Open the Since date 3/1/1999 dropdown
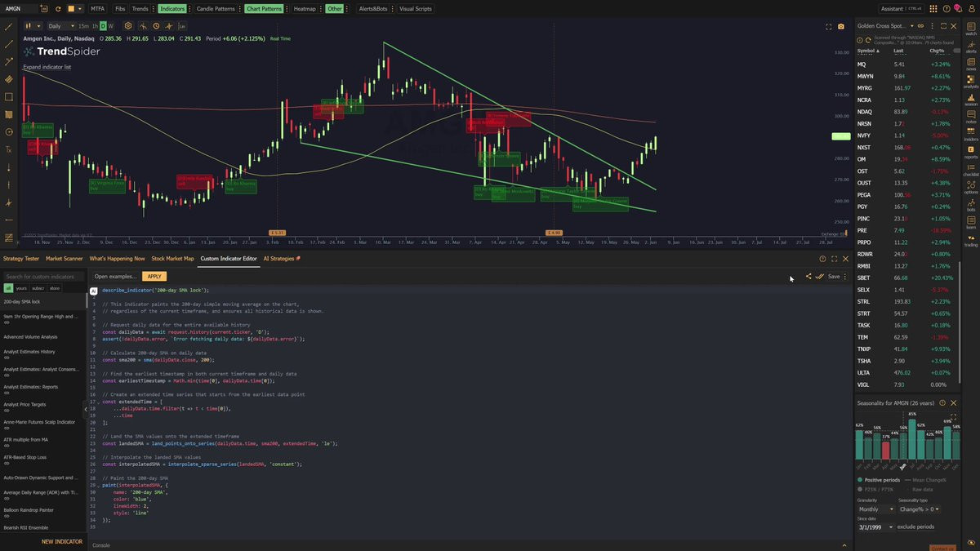The image size is (980, 551). pos(875,527)
